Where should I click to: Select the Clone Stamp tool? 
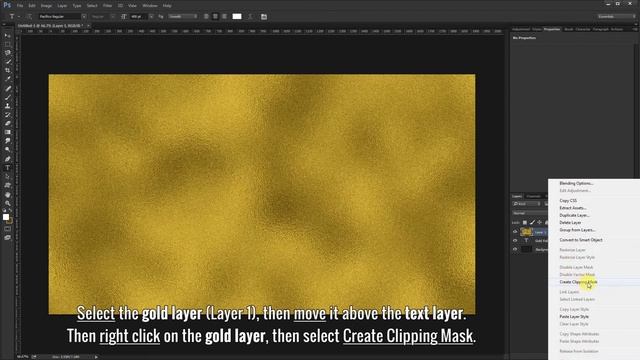7,106
